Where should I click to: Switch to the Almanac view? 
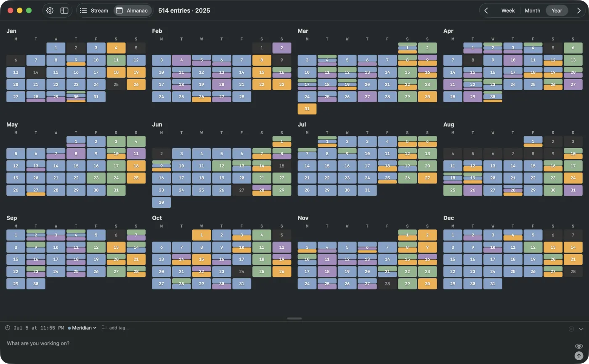[x=133, y=11]
